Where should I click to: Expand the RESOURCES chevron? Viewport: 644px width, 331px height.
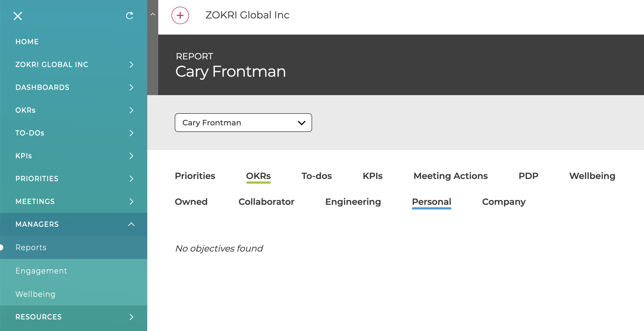131,317
